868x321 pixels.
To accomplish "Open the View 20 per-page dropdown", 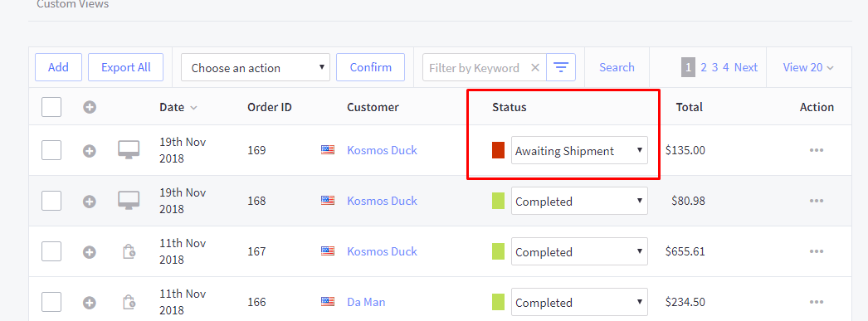I will (x=808, y=67).
